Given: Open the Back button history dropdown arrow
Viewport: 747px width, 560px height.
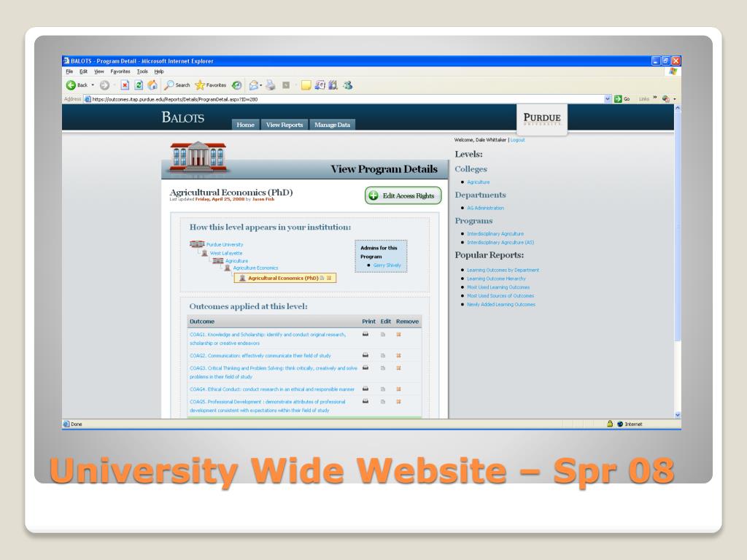Looking at the screenshot, I should [93, 85].
